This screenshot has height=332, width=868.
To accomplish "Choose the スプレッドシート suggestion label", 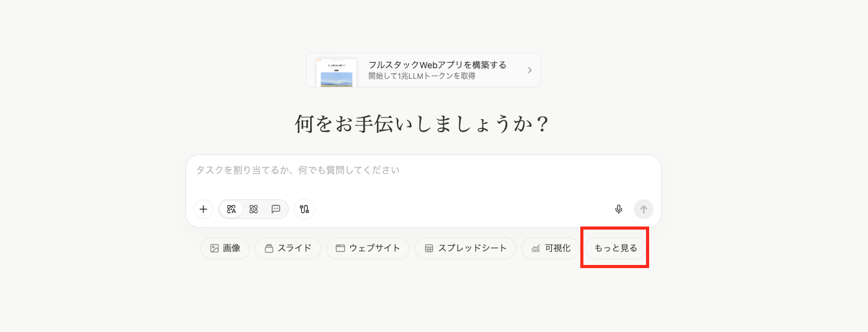I will pos(472,248).
